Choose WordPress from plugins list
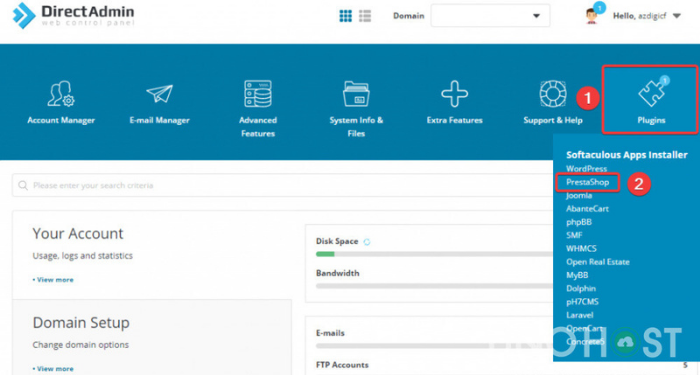The height and width of the screenshot is (375, 700). pyautogui.click(x=586, y=169)
